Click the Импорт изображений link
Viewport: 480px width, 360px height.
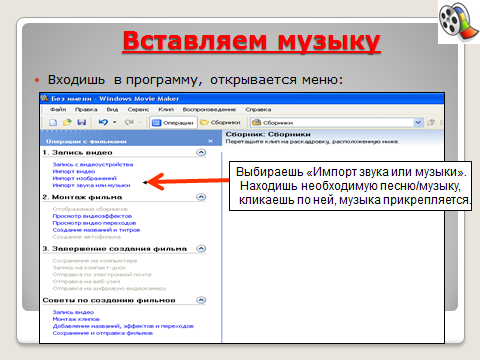pos(85,178)
